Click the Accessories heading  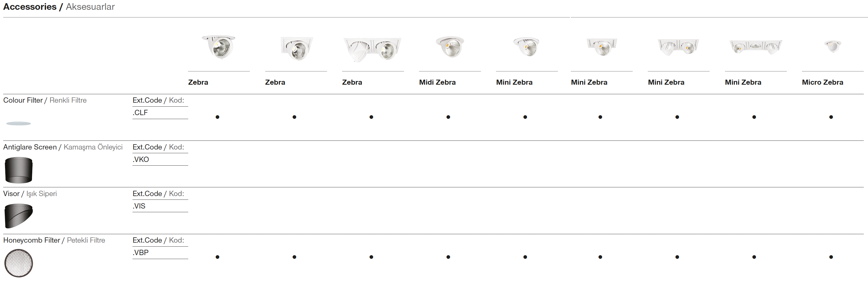point(30,7)
